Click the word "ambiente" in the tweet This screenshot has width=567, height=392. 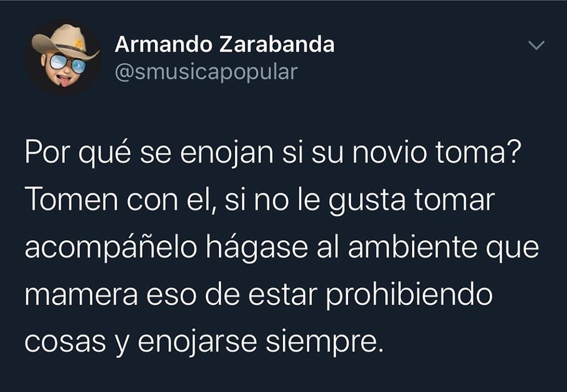(x=412, y=247)
